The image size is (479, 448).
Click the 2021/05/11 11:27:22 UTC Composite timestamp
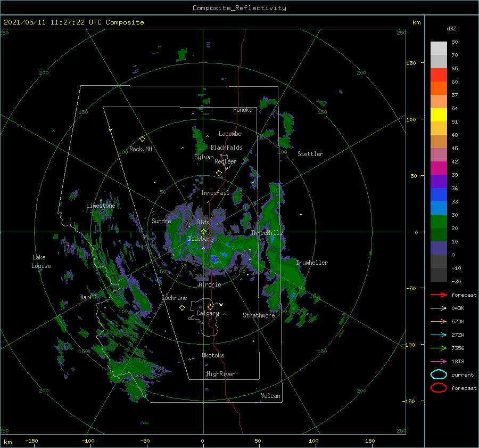pyautogui.click(x=73, y=22)
